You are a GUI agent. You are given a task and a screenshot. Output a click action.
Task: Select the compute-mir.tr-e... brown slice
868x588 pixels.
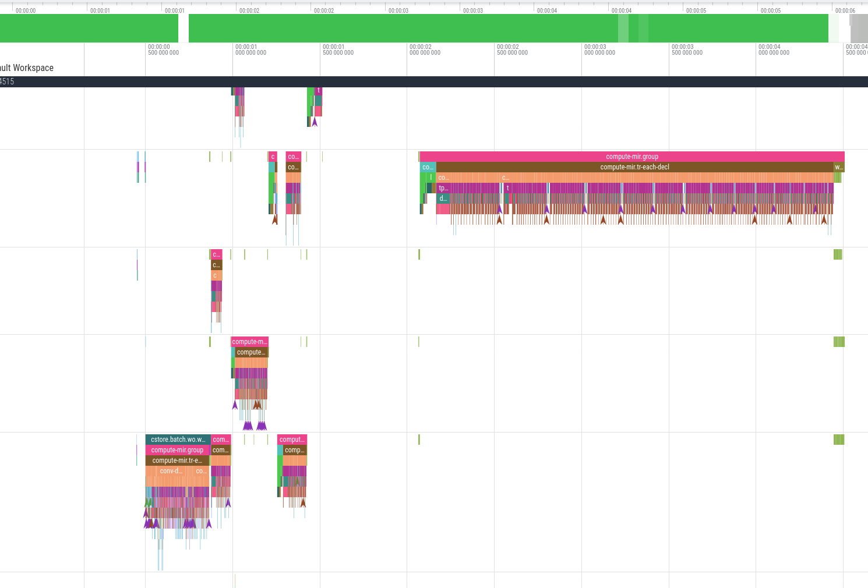177,461
